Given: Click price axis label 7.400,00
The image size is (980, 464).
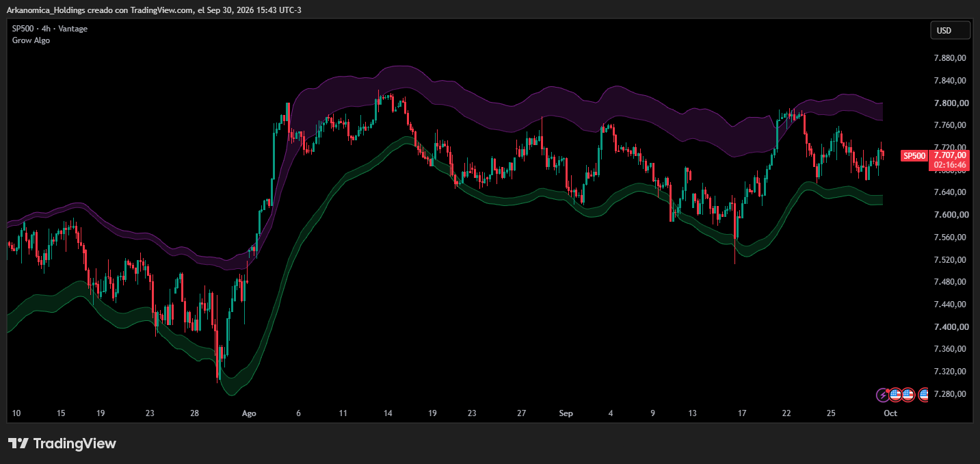Looking at the screenshot, I should click(951, 327).
